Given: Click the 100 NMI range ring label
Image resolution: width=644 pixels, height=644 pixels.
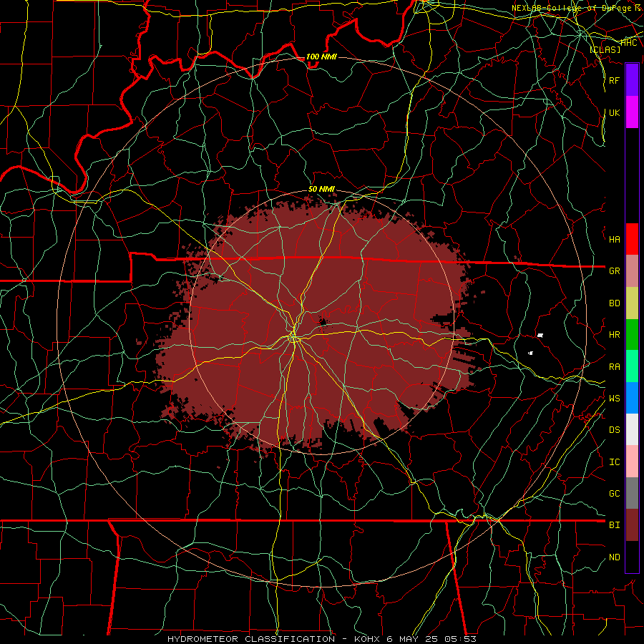Looking at the screenshot, I should (321, 57).
